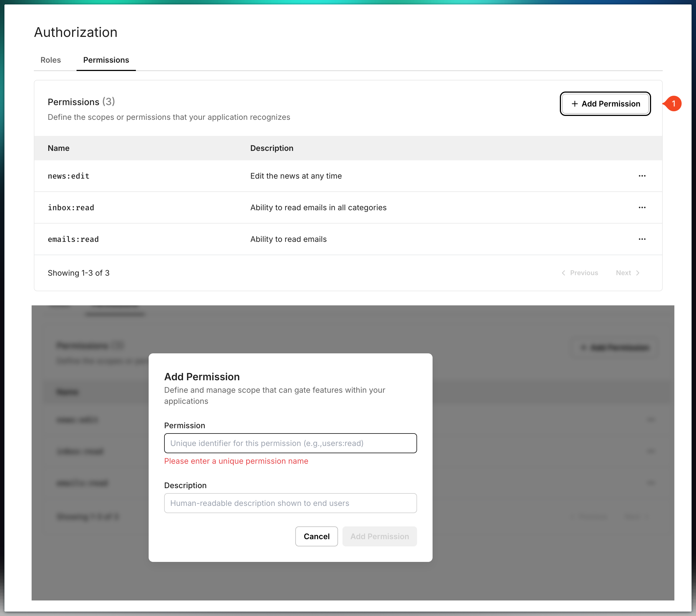Switch to the Roles tab

point(50,60)
